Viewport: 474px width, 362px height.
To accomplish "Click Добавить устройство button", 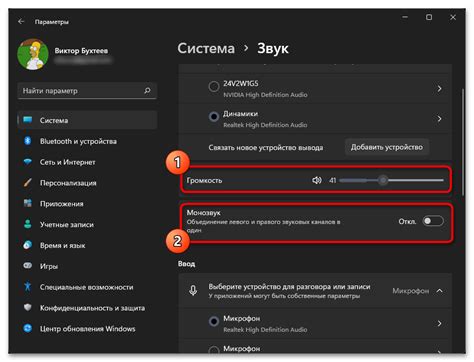I will (x=387, y=147).
